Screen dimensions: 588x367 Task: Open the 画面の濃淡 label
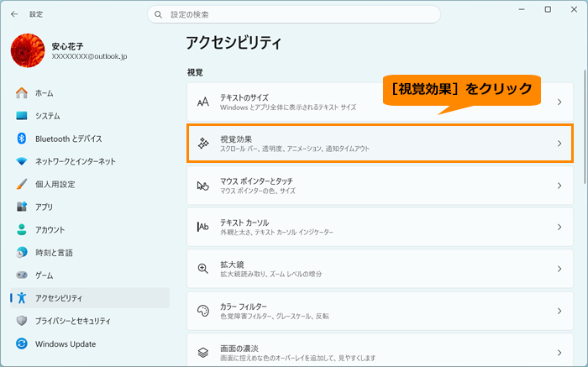pyautogui.click(x=239, y=349)
